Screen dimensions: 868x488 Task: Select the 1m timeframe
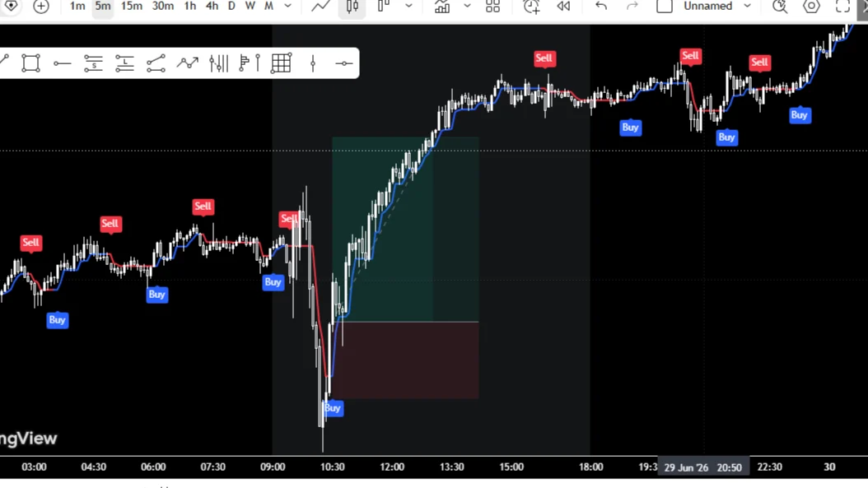click(x=77, y=7)
